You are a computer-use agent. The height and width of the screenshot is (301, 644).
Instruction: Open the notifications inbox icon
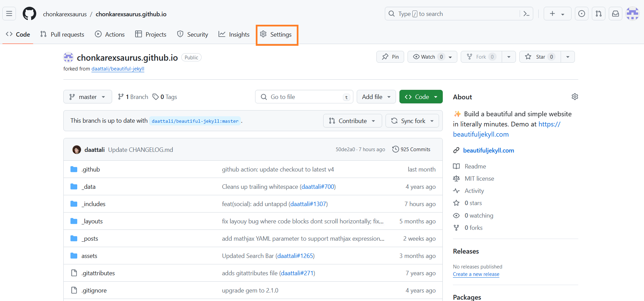pos(616,14)
